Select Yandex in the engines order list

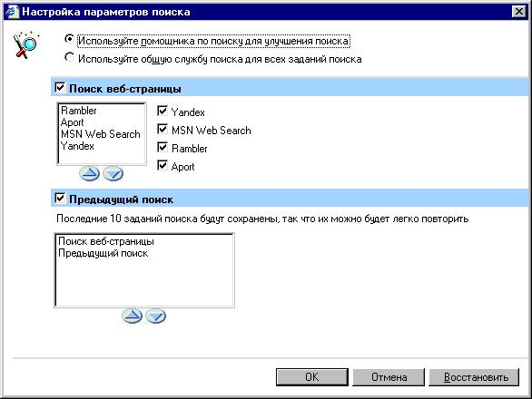pos(77,146)
